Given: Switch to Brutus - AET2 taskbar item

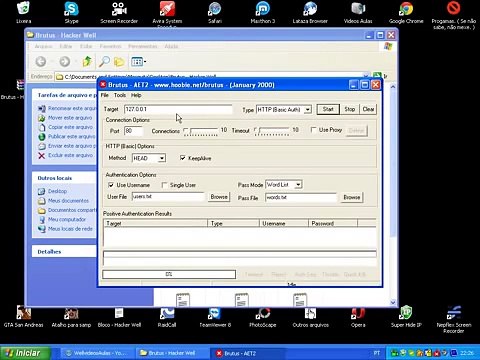Looking at the screenshot, I should 247,353.
